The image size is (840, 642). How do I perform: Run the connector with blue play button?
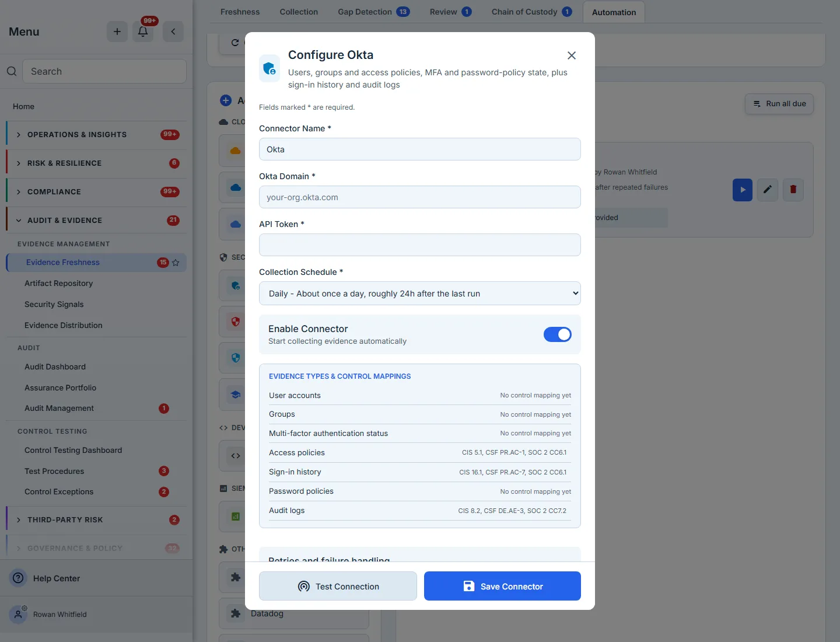pos(743,190)
